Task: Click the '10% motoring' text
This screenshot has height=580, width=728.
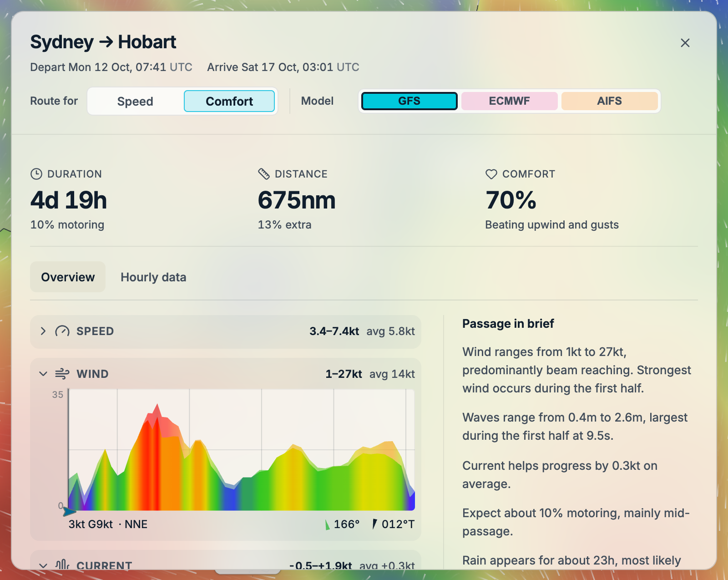Action: tap(67, 224)
